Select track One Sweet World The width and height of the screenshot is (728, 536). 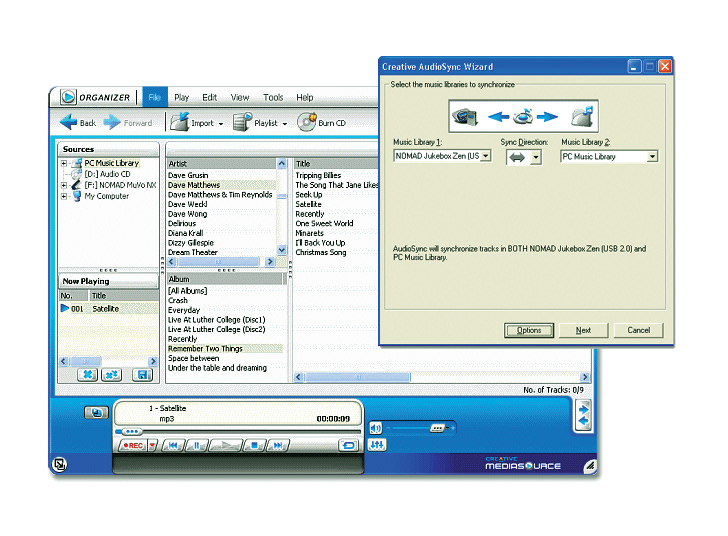(x=324, y=223)
